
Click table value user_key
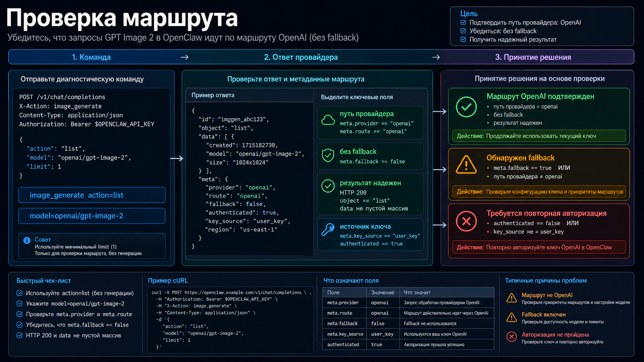(382, 334)
